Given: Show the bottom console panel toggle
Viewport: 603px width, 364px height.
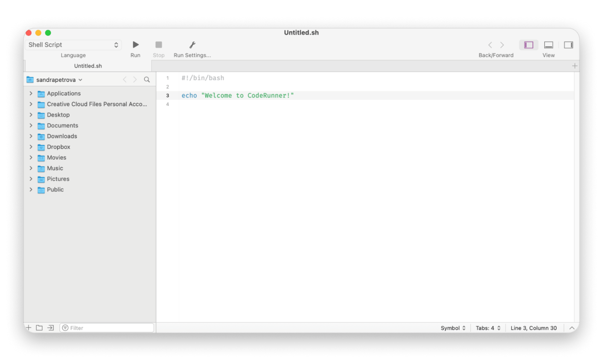Looking at the screenshot, I should [x=548, y=45].
